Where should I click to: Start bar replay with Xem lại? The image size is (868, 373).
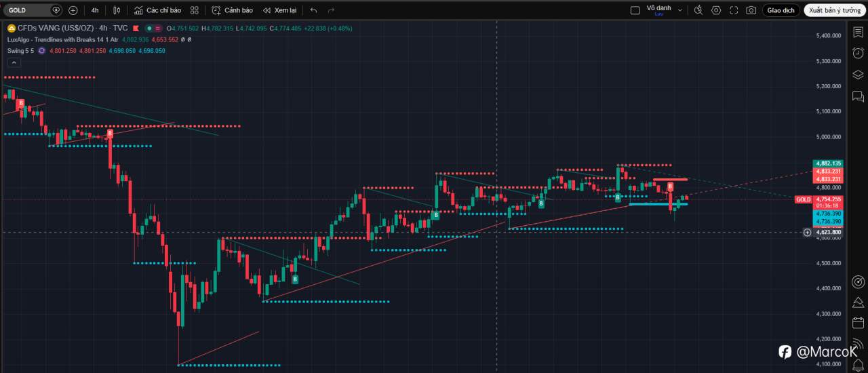point(279,10)
